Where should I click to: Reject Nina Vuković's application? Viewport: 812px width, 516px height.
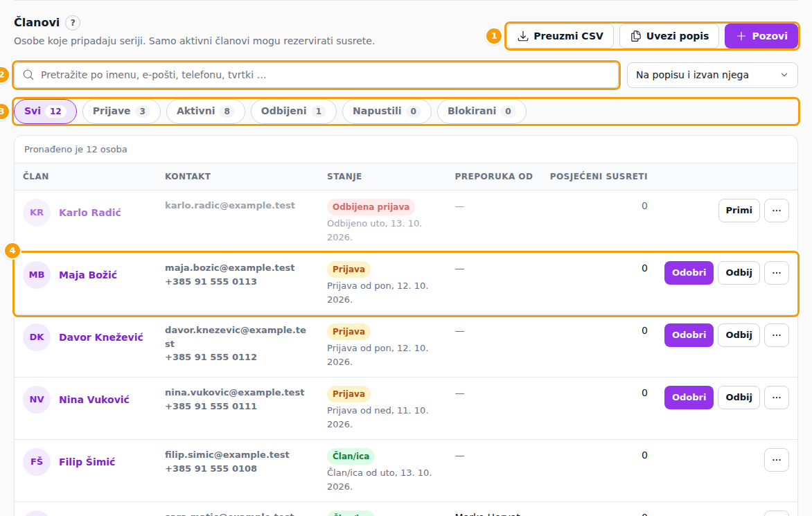point(739,398)
